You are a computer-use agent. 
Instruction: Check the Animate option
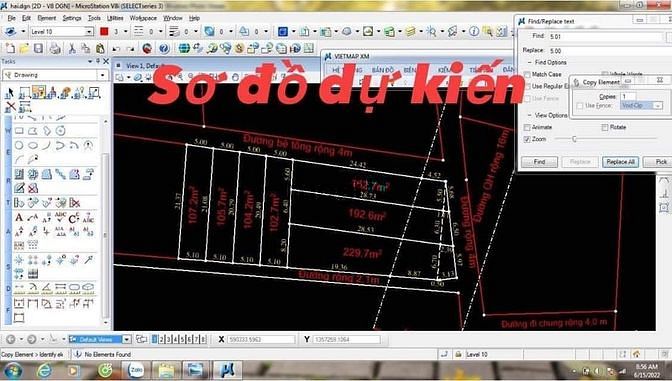click(527, 127)
